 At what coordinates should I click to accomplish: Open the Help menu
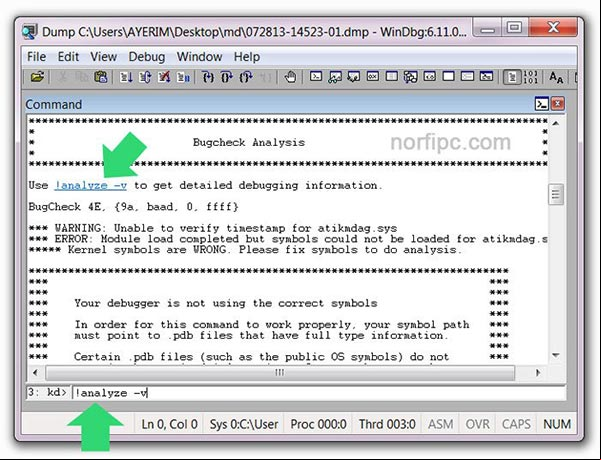point(247,57)
